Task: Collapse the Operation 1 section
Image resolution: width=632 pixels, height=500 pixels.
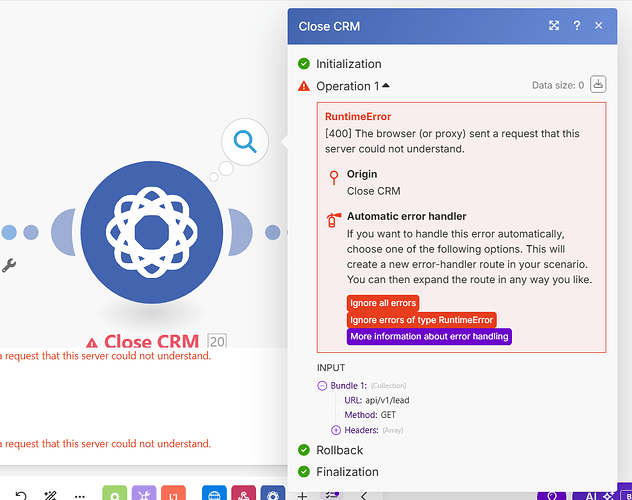Action: click(x=386, y=85)
